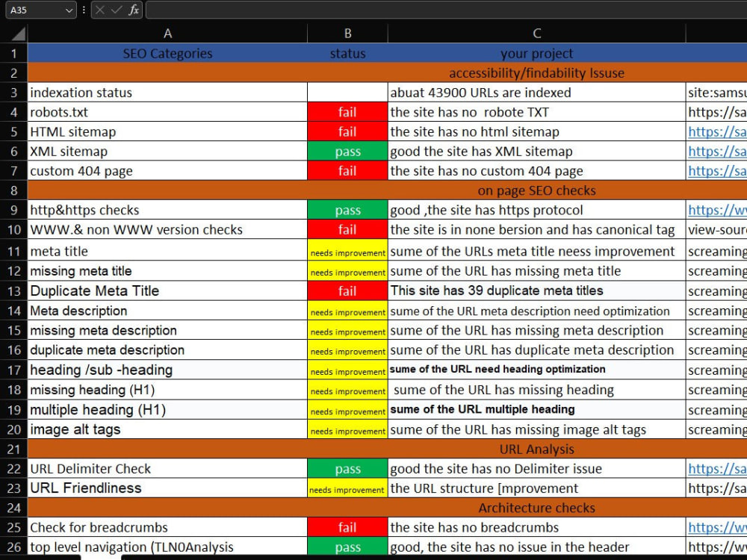
Task: Click the 'SEO Categories' header cell
Action: (x=167, y=53)
